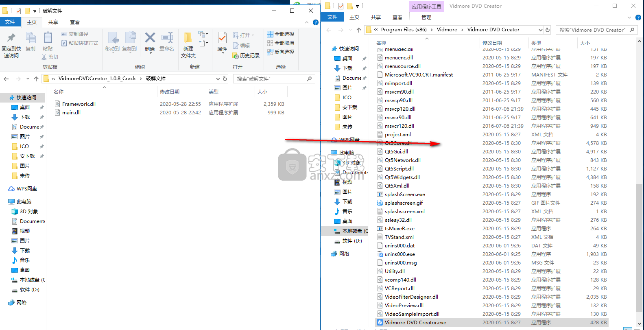Screen dimensions: 644x330
Task: Click right window search box
Action: point(596,30)
